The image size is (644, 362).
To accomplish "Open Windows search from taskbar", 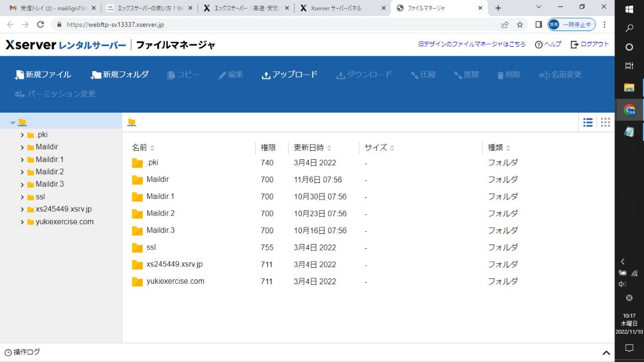I will [630, 28].
